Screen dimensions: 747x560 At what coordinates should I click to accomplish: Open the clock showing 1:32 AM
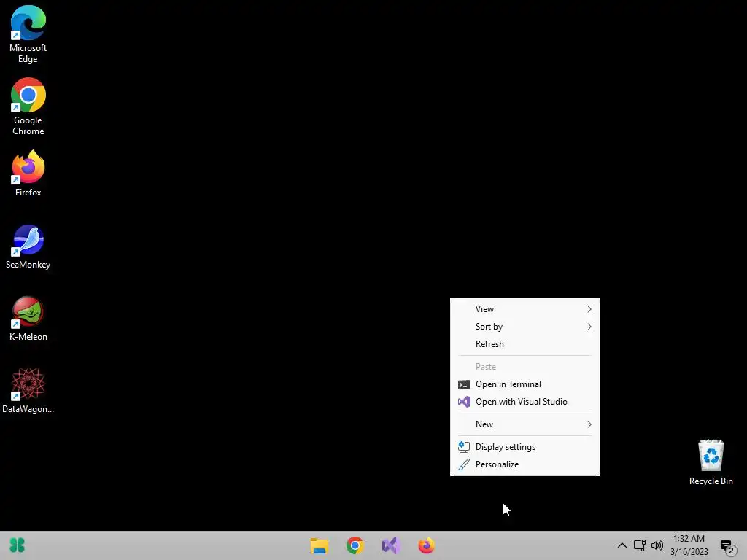click(x=689, y=545)
